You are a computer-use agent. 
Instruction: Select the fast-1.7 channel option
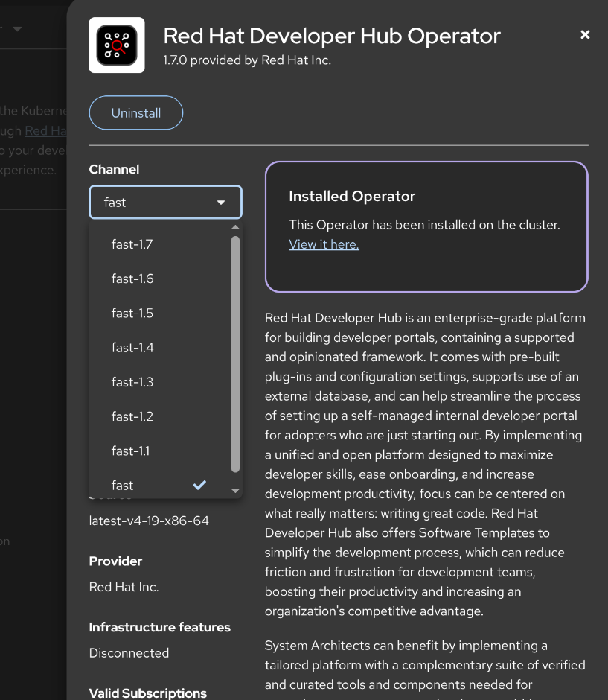(132, 244)
